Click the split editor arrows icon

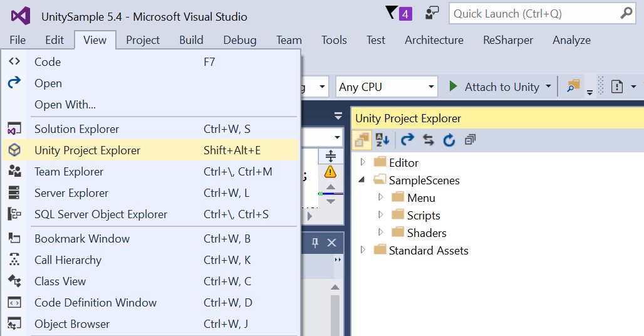[x=331, y=156]
